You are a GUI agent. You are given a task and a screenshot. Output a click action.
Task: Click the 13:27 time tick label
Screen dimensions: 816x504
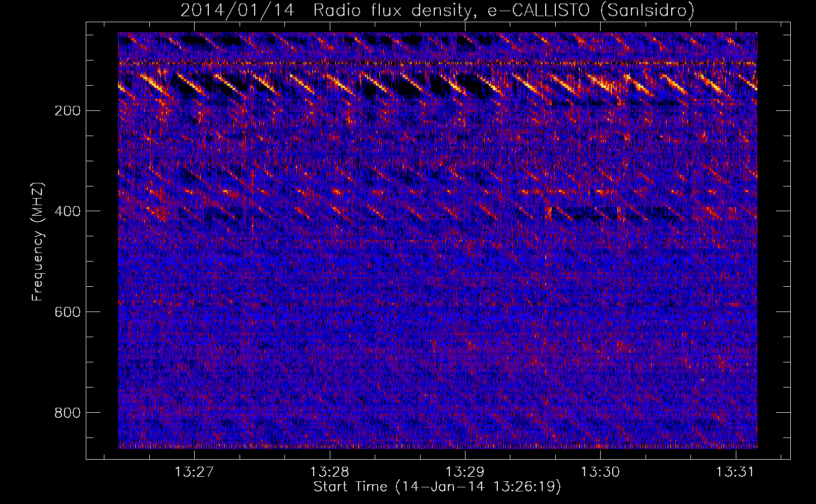[194, 472]
